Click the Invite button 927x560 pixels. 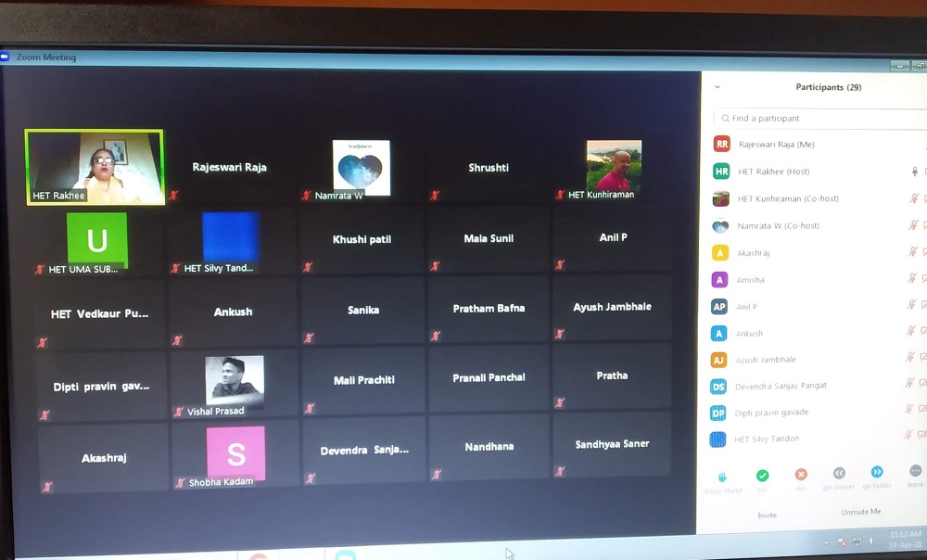pos(768,515)
